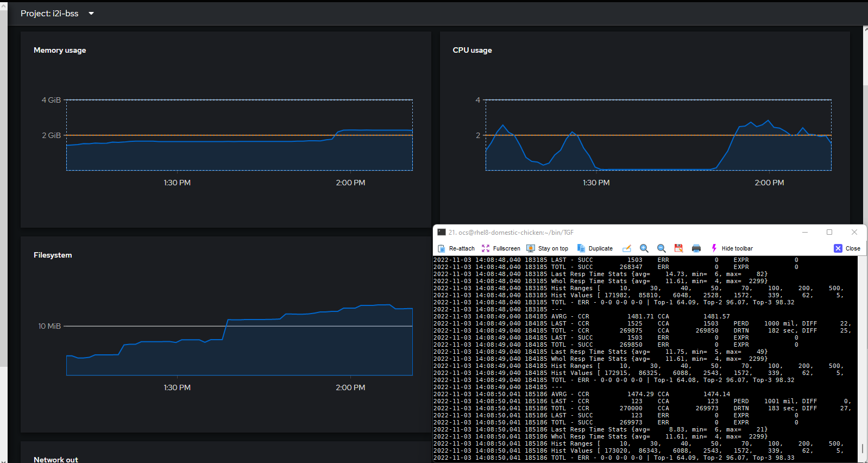This screenshot has width=868, height=463.
Task: Close the detached terminal tab
Action: click(847, 248)
